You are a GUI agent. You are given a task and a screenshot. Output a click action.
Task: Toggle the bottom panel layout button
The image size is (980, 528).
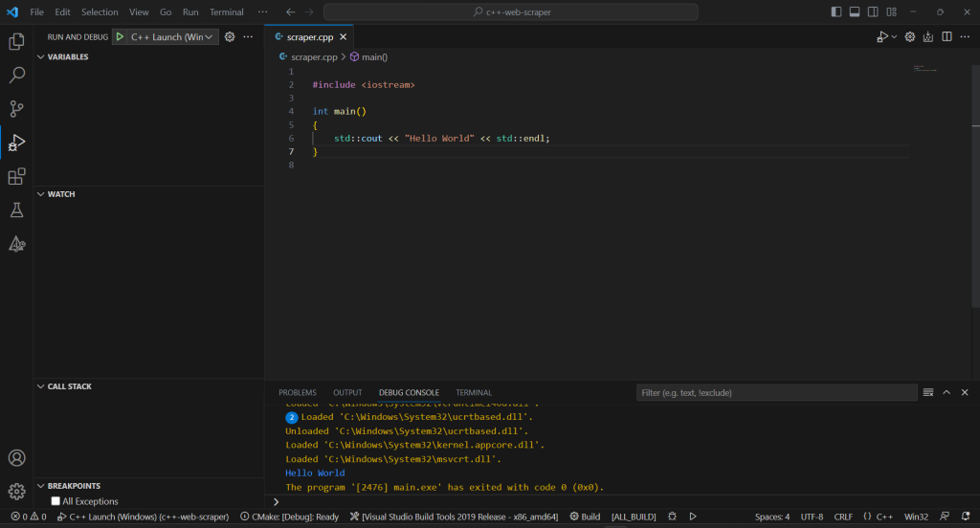(855, 12)
